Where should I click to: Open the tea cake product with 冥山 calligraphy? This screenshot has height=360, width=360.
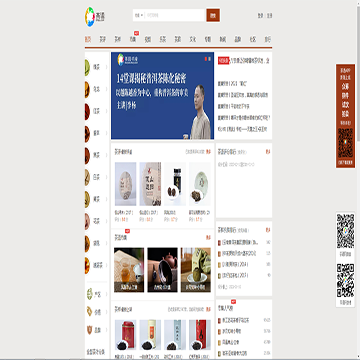[x=150, y=184]
